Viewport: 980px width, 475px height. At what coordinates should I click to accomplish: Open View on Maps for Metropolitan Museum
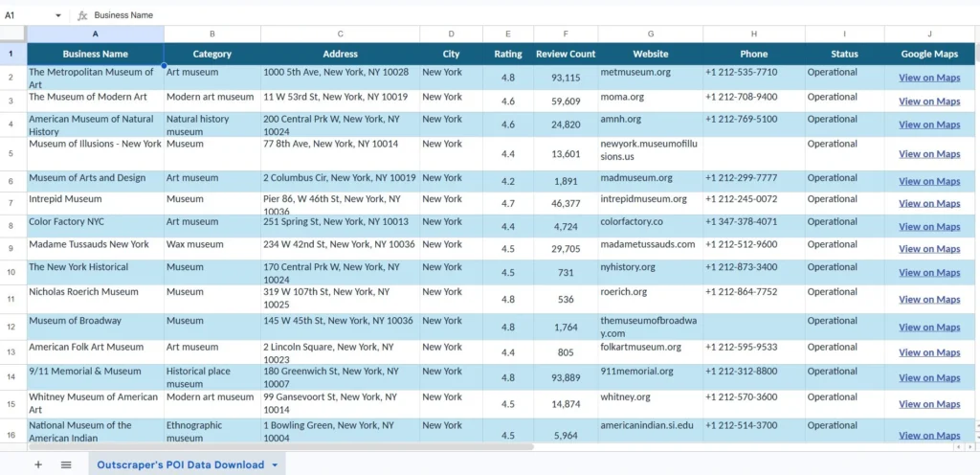(929, 78)
